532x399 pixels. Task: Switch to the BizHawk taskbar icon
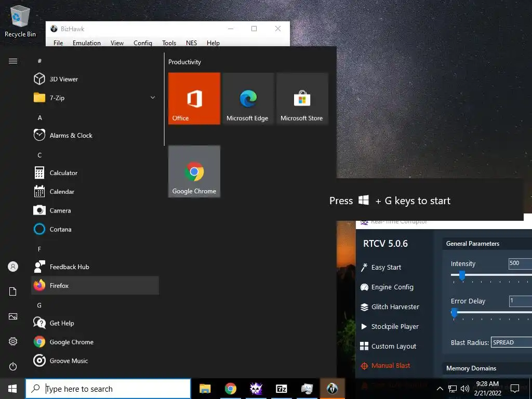332,389
